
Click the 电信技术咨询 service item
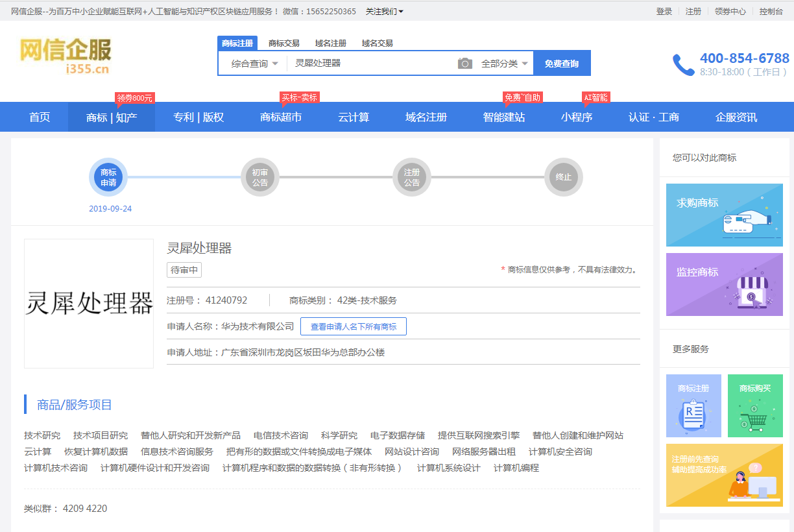point(281,435)
